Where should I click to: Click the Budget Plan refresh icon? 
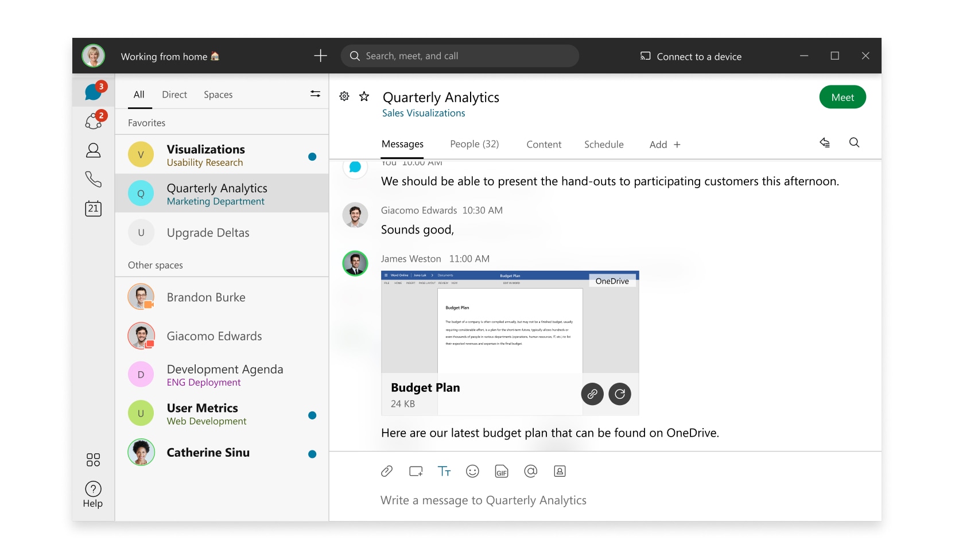pos(620,394)
